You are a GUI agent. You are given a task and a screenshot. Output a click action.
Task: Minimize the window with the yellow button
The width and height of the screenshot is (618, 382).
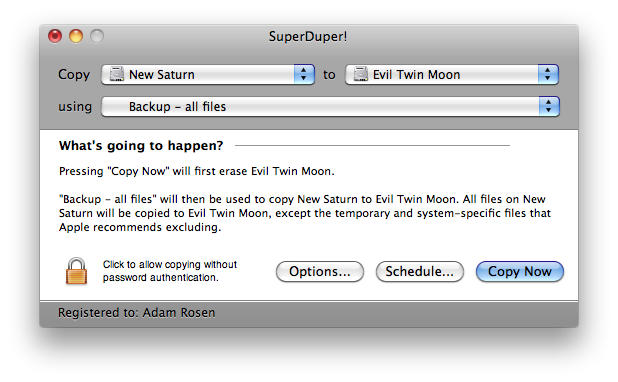tap(76, 36)
